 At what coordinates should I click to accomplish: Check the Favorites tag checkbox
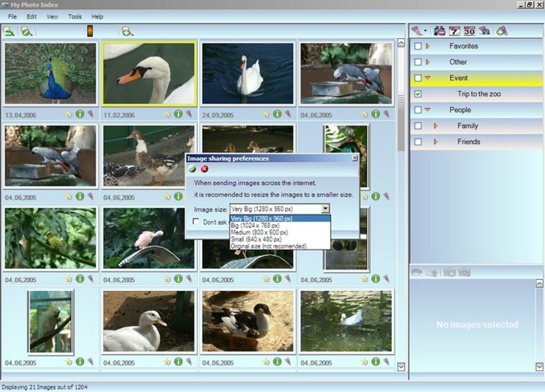419,46
